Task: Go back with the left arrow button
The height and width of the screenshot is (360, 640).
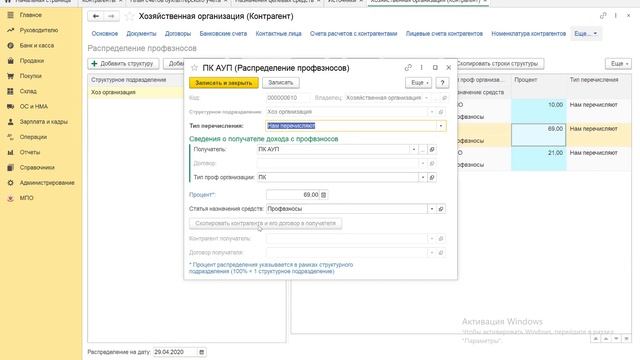Action: pyautogui.click(x=96, y=16)
